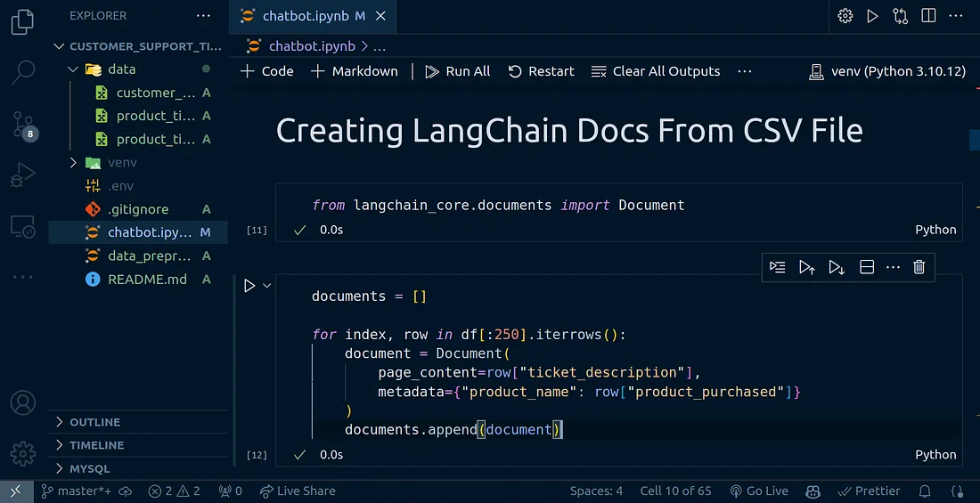The height and width of the screenshot is (503, 980).
Task: Open the Remote Explorer view icon
Action: 22,227
